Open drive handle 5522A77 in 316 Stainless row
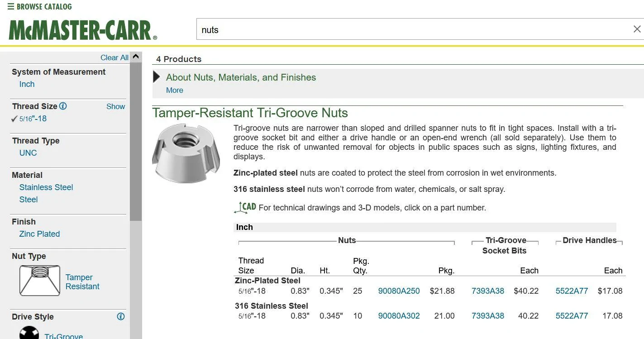This screenshot has width=644, height=339. (572, 316)
